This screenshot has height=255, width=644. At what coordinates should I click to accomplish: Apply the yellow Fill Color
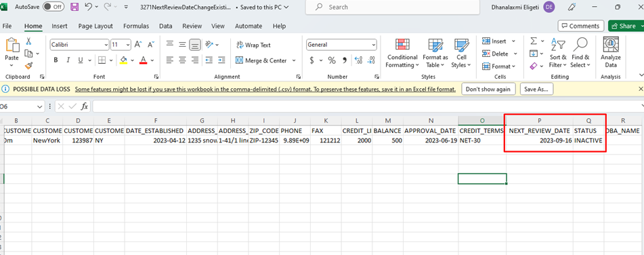tap(124, 60)
